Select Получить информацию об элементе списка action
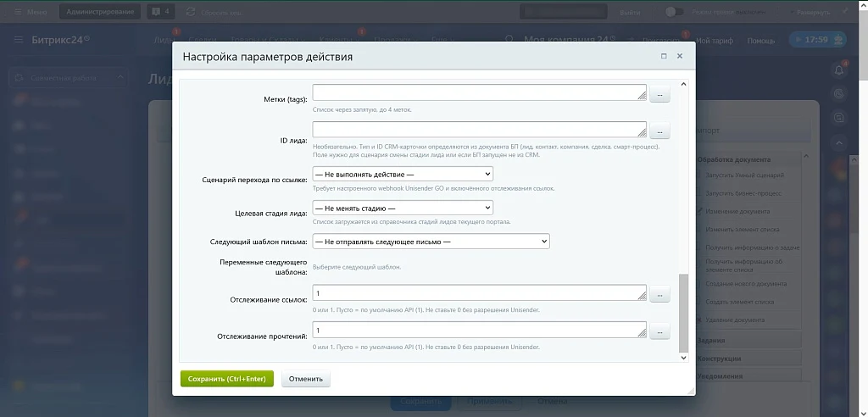 tap(743, 266)
